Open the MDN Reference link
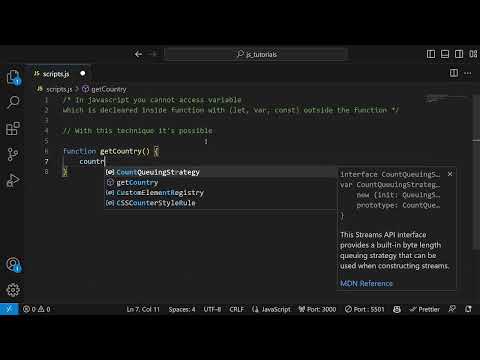 pyautogui.click(x=366, y=283)
